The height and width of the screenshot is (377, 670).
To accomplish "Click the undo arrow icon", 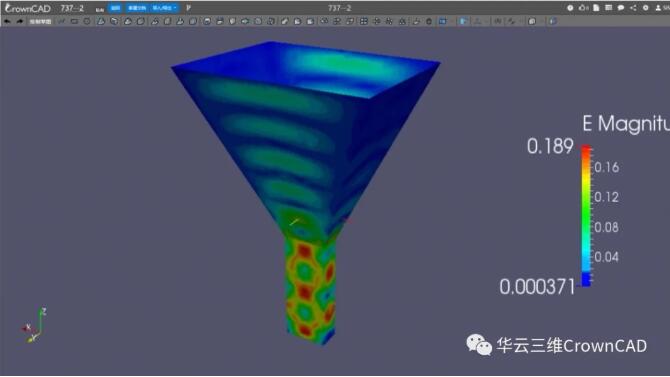I will 7,21.
